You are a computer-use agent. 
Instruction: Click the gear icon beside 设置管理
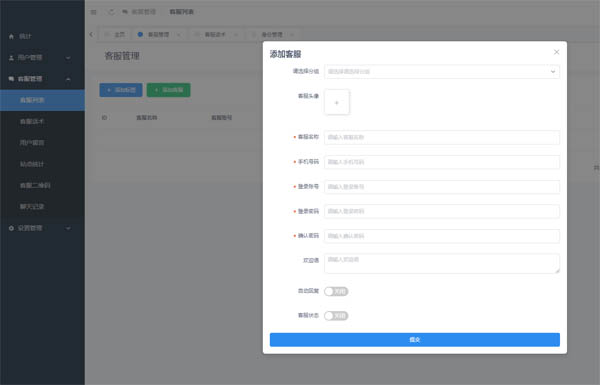[11, 228]
